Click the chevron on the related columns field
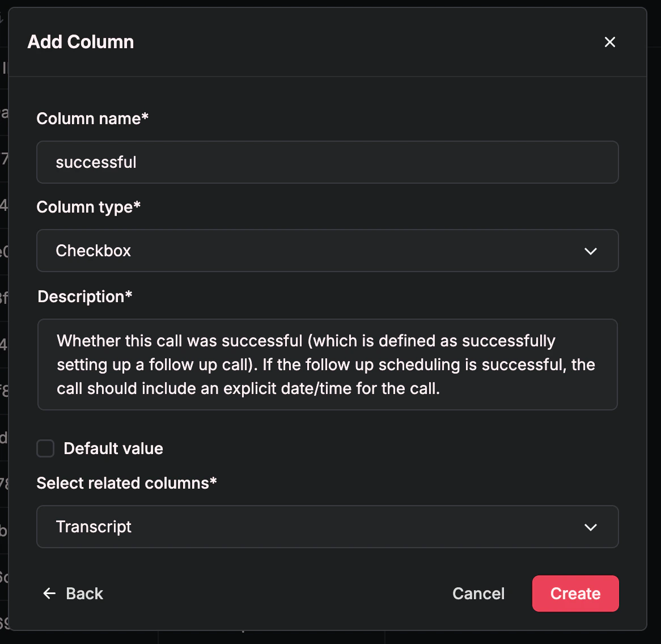Image resolution: width=661 pixels, height=644 pixels. 591,527
